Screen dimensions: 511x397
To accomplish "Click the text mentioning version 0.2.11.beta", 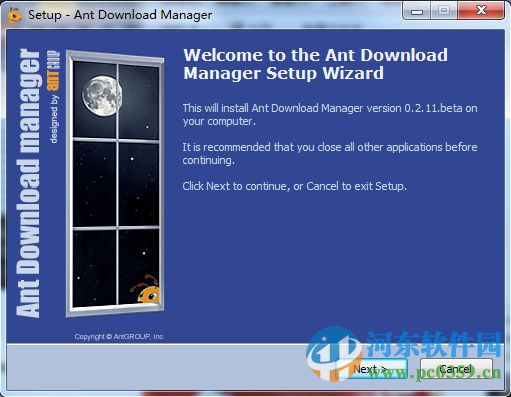I will click(330, 114).
